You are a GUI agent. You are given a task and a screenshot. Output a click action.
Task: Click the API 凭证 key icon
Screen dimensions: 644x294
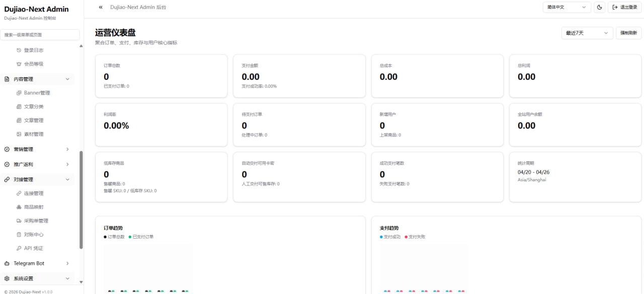[19, 248]
